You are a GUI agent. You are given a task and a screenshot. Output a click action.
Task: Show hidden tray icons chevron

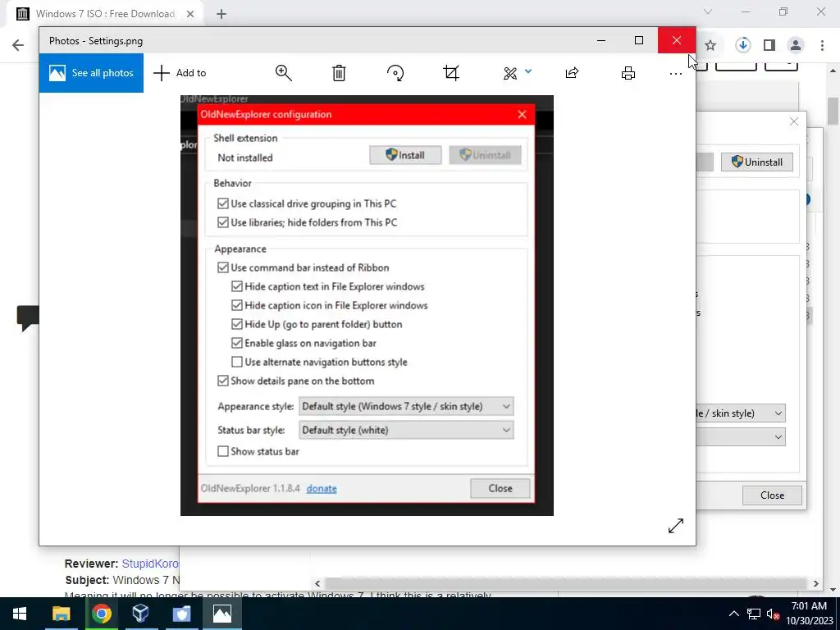tap(734, 614)
